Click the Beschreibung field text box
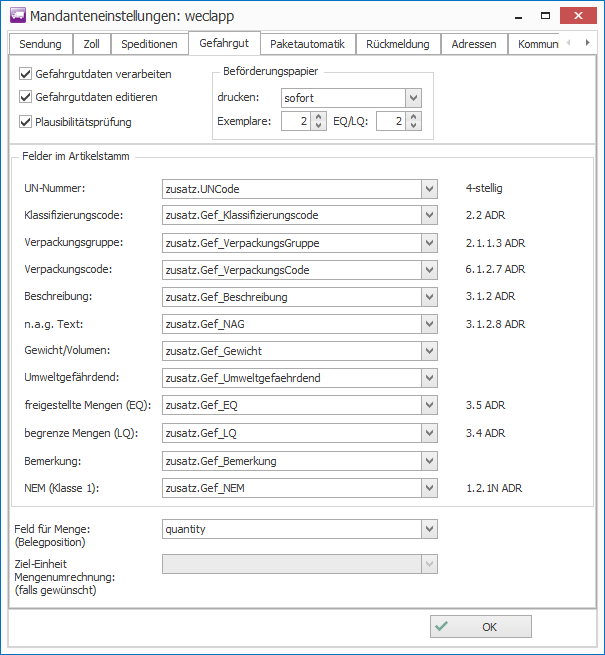This screenshot has width=605, height=655. [290, 297]
